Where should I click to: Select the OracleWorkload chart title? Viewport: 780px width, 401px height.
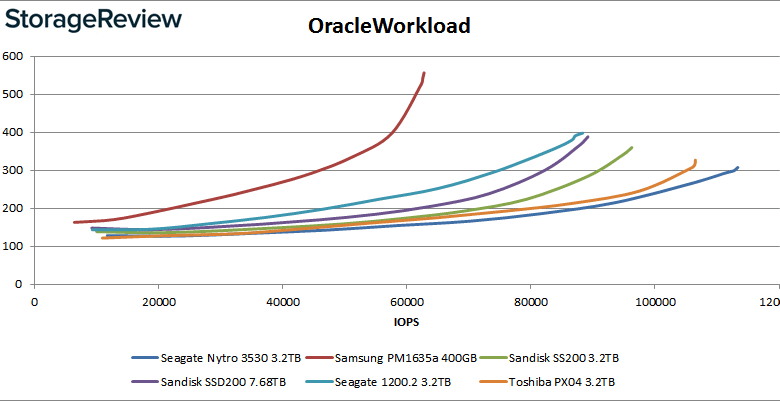[389, 26]
